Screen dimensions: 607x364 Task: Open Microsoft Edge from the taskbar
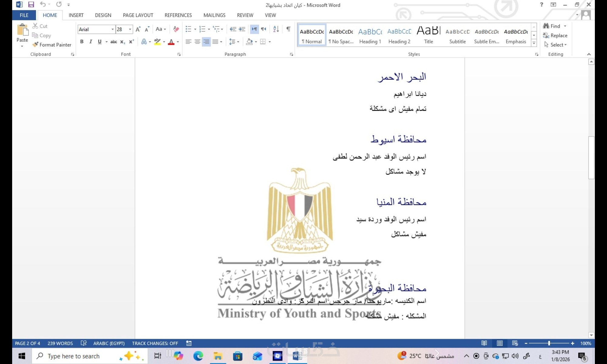click(198, 356)
